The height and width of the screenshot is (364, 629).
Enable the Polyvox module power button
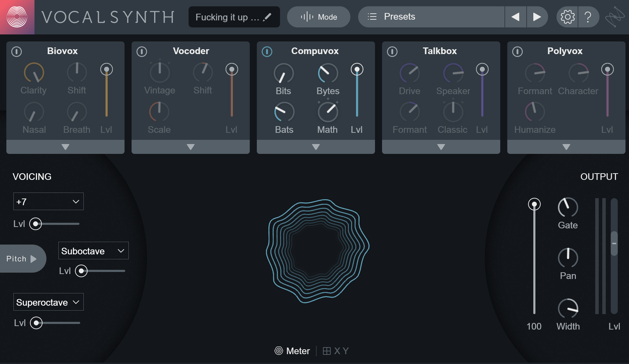coord(517,52)
